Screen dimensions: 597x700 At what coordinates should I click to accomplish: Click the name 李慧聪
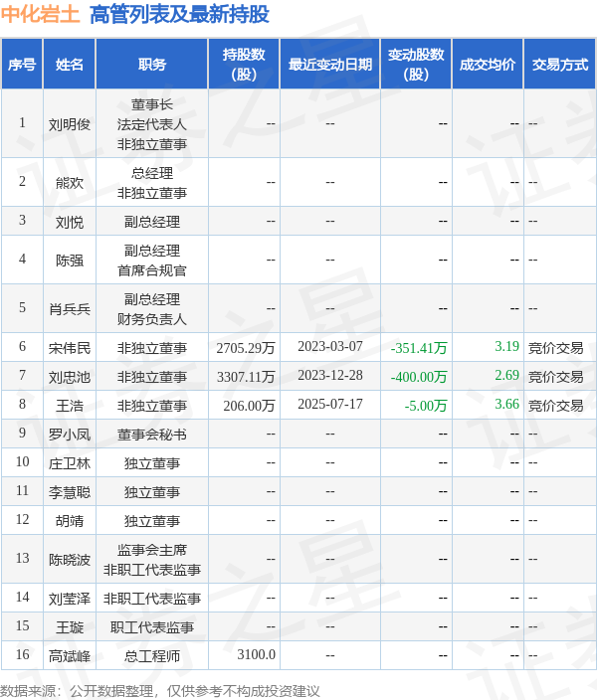pos(70,492)
